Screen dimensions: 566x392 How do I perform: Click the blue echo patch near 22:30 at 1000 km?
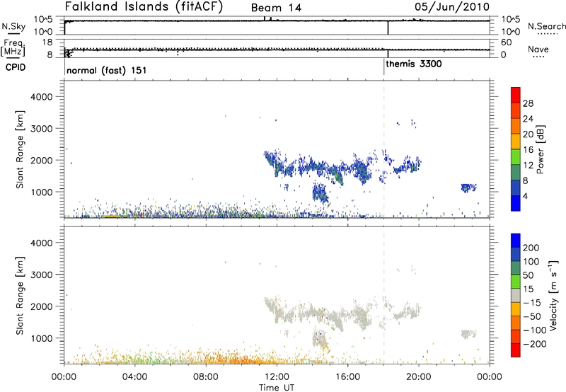tap(468, 188)
